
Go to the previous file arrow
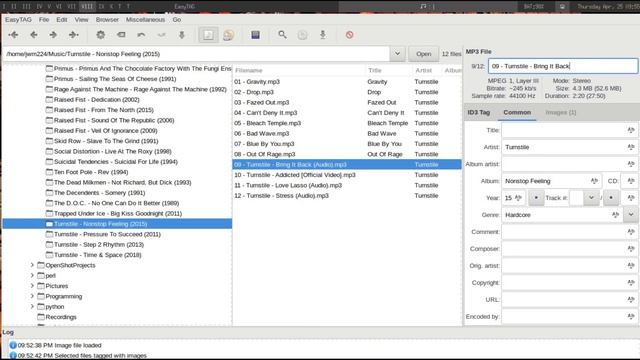tap(34, 35)
